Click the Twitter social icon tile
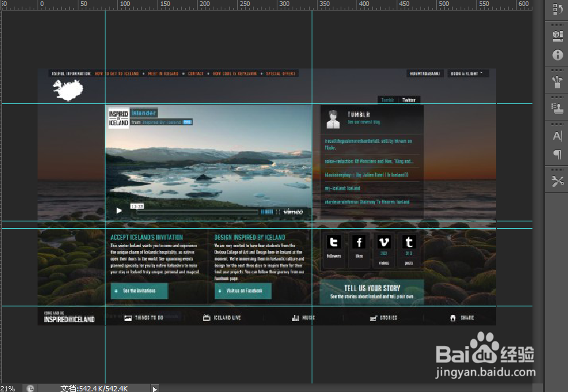The image size is (568, 392). pos(333,250)
